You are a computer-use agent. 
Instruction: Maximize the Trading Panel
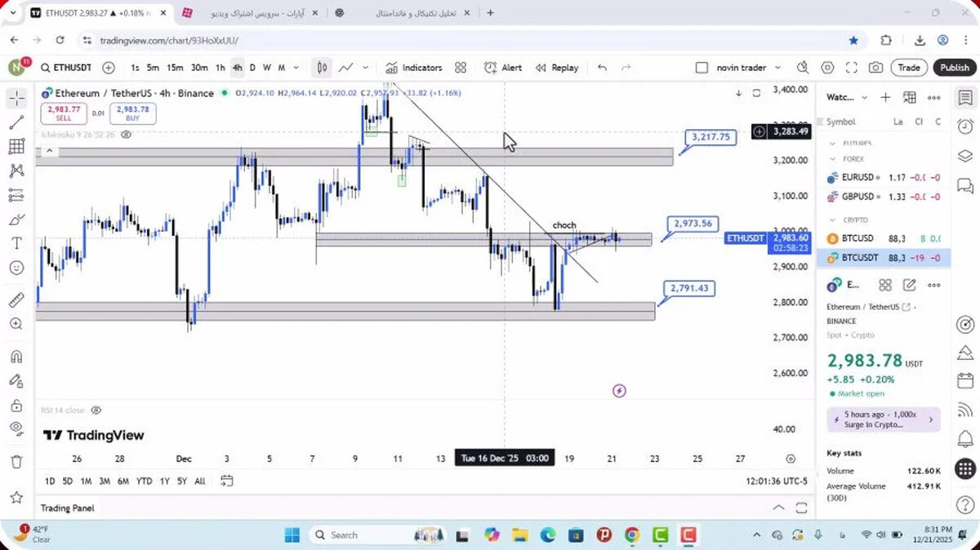[x=802, y=508]
